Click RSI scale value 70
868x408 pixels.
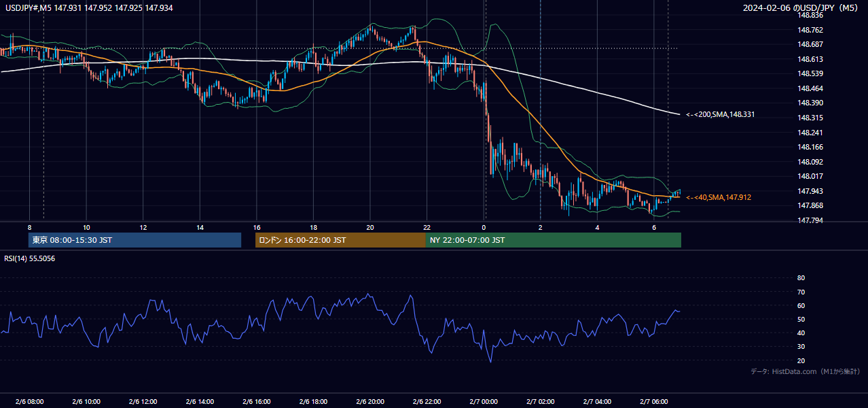click(x=801, y=292)
